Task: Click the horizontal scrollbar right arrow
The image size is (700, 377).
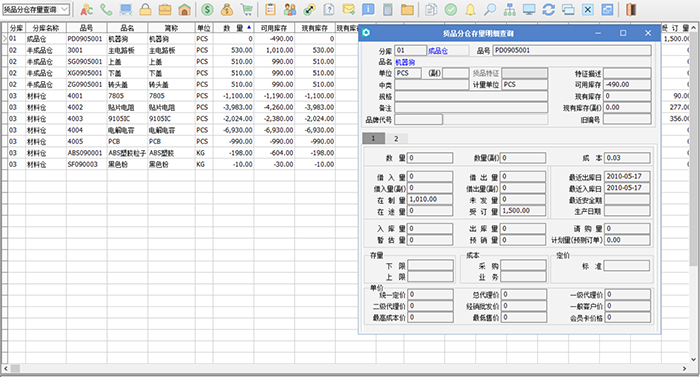Action: (x=684, y=369)
